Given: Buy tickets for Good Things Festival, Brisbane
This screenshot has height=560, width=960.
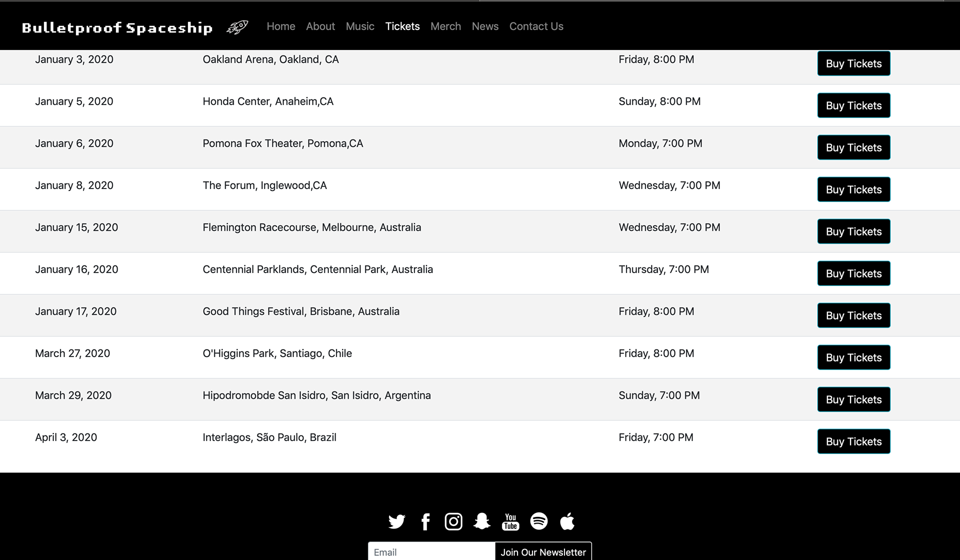Looking at the screenshot, I should tap(853, 315).
